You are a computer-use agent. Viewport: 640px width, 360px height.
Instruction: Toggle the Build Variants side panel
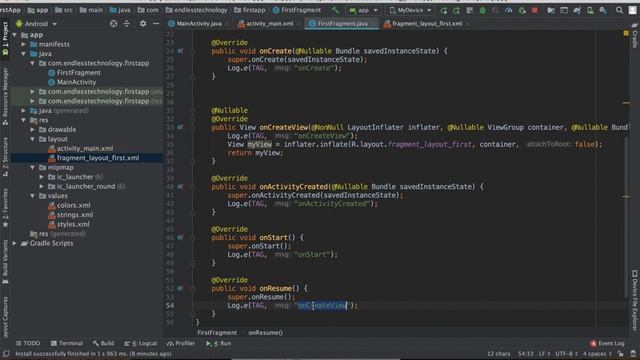coord(5,262)
